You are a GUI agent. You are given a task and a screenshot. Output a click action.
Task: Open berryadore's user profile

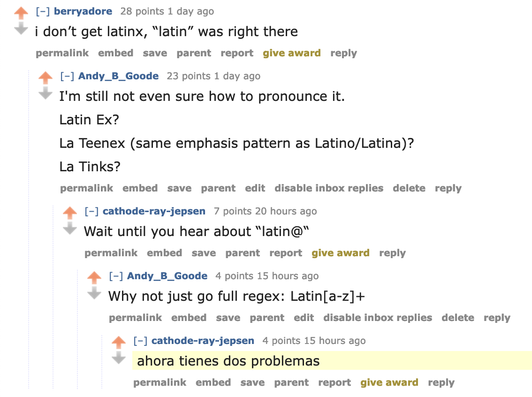click(83, 11)
